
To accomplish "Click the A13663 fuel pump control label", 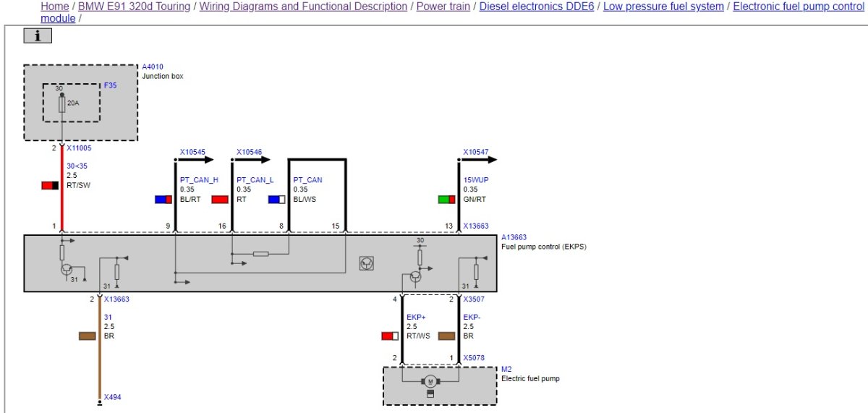I will tap(514, 237).
